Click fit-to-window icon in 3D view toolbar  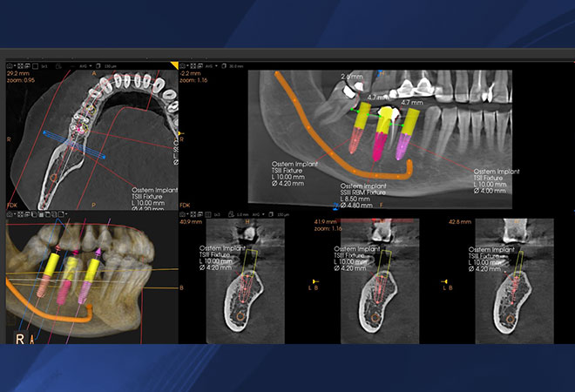[20, 214]
